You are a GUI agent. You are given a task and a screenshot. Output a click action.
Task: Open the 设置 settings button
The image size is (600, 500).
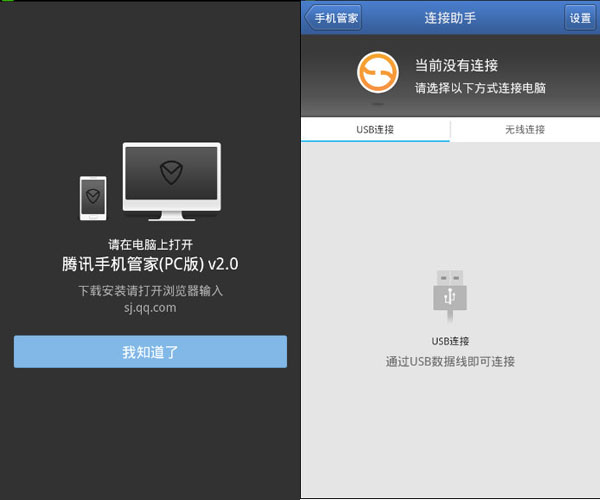[x=580, y=18]
